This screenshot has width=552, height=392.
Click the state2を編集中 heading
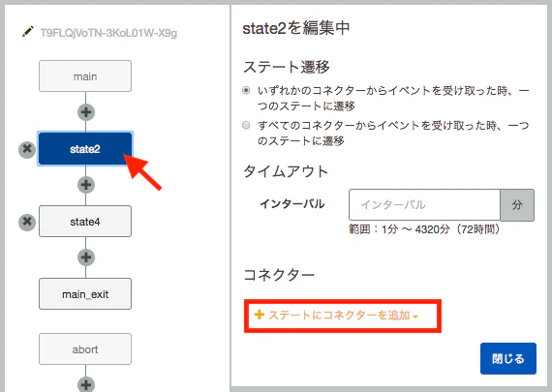(x=296, y=28)
